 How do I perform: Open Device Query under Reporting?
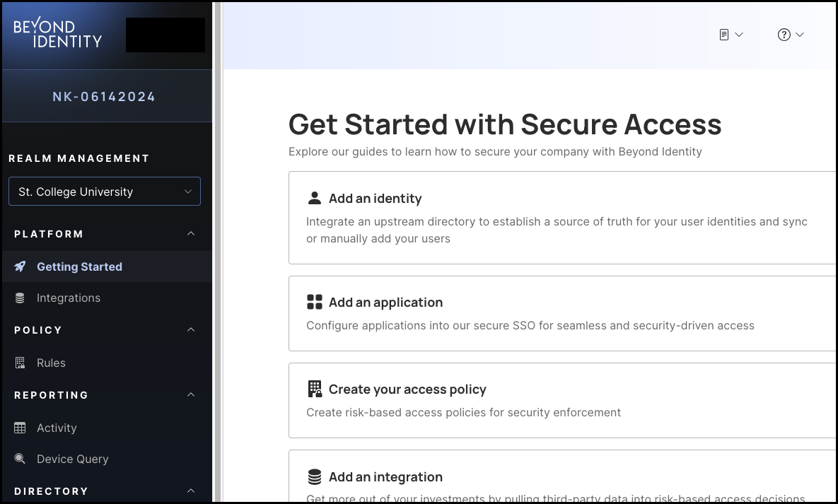click(107, 459)
